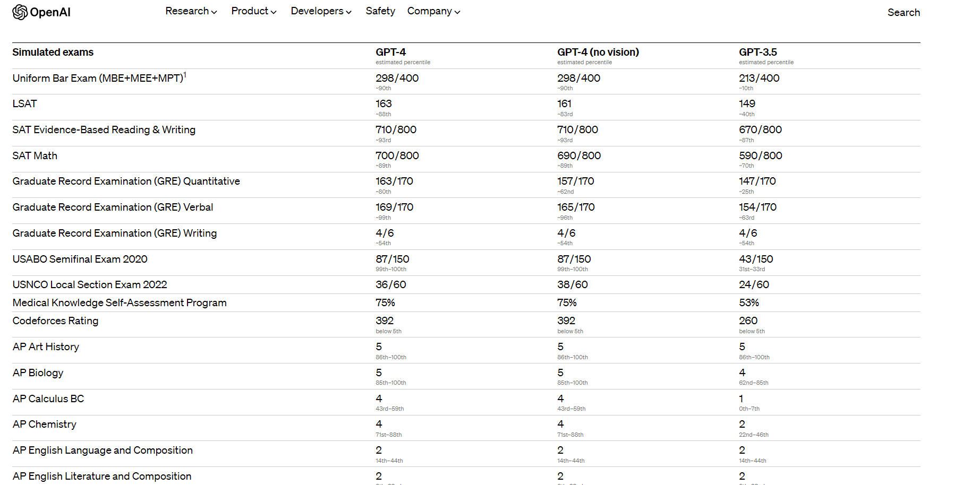Select the GPT-3.5 Codeforces rating 260
The image size is (980, 485).
[x=748, y=321]
